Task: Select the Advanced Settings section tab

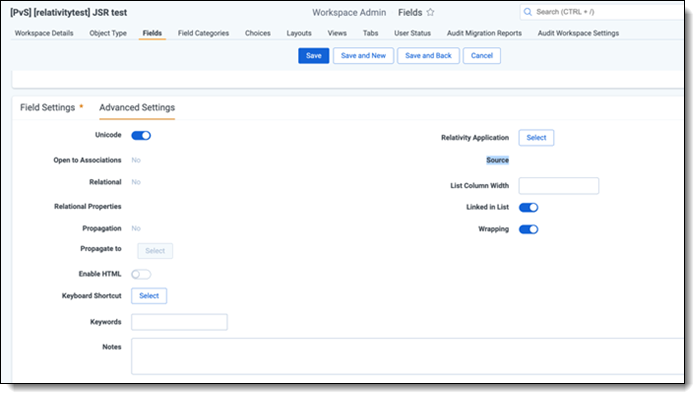Action: (137, 108)
